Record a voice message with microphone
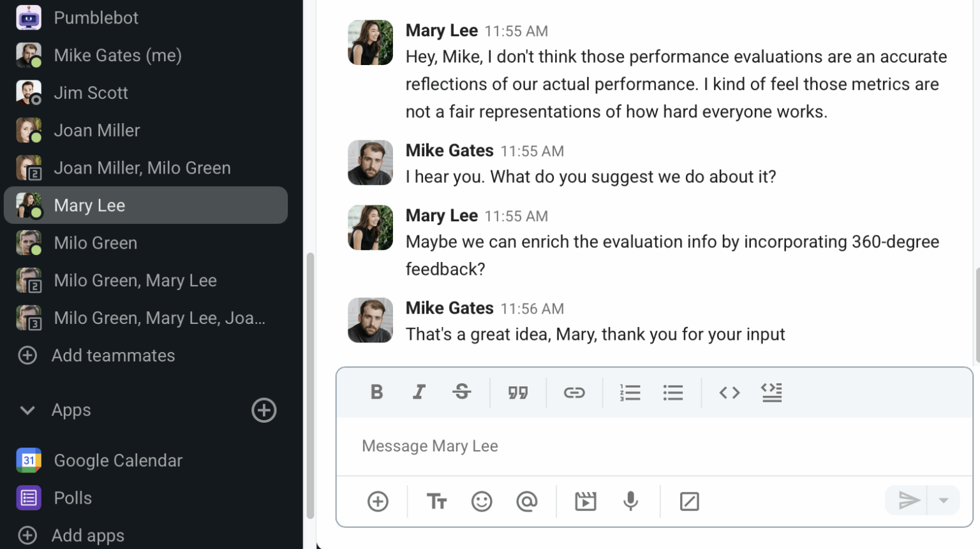Viewport: 980px width, 549px height. click(630, 501)
